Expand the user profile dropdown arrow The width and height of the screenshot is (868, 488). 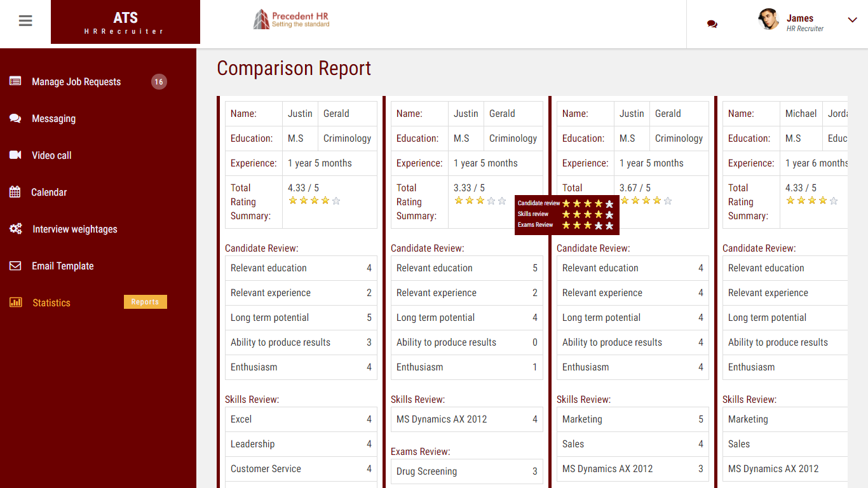coord(853,20)
